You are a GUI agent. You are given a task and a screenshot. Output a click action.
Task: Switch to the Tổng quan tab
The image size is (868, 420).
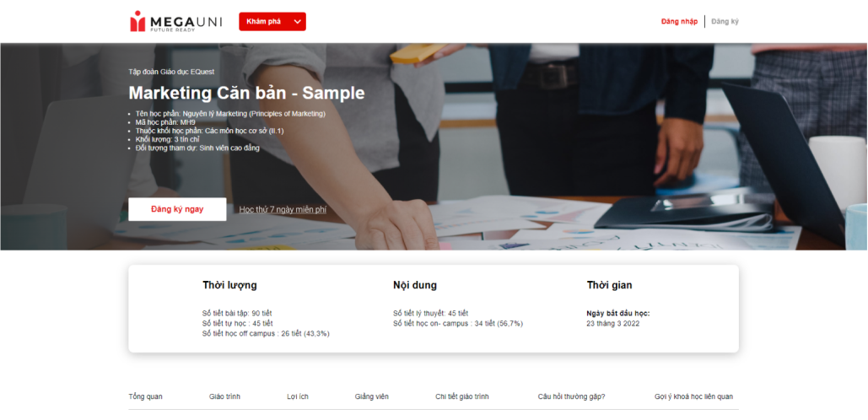146,396
